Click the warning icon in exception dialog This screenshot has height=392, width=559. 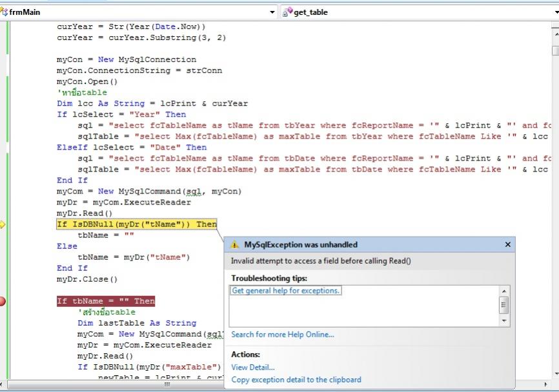click(234, 244)
